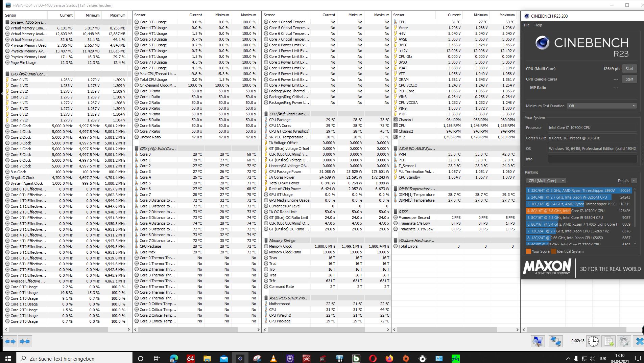Select the Threadripper 2990W ranking entry
Screen dimensions: 644x363
pyautogui.click(x=578, y=190)
